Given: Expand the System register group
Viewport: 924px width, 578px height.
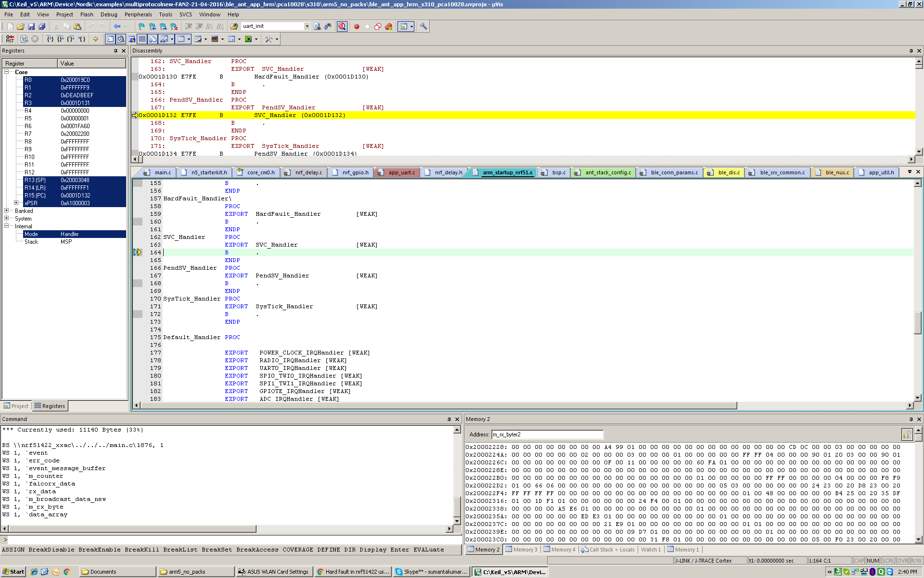Looking at the screenshot, I should tap(7, 218).
